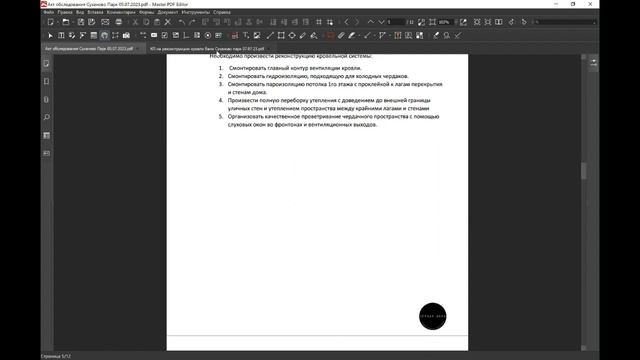This screenshot has height=360, width=640.
Task: Activate the Hand tool
Action: tap(104, 36)
